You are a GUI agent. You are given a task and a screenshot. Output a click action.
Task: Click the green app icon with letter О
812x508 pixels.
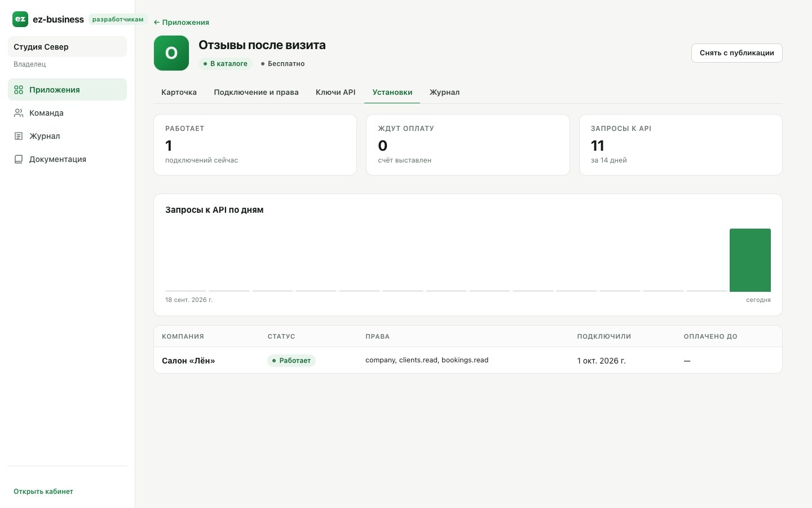coord(171,53)
